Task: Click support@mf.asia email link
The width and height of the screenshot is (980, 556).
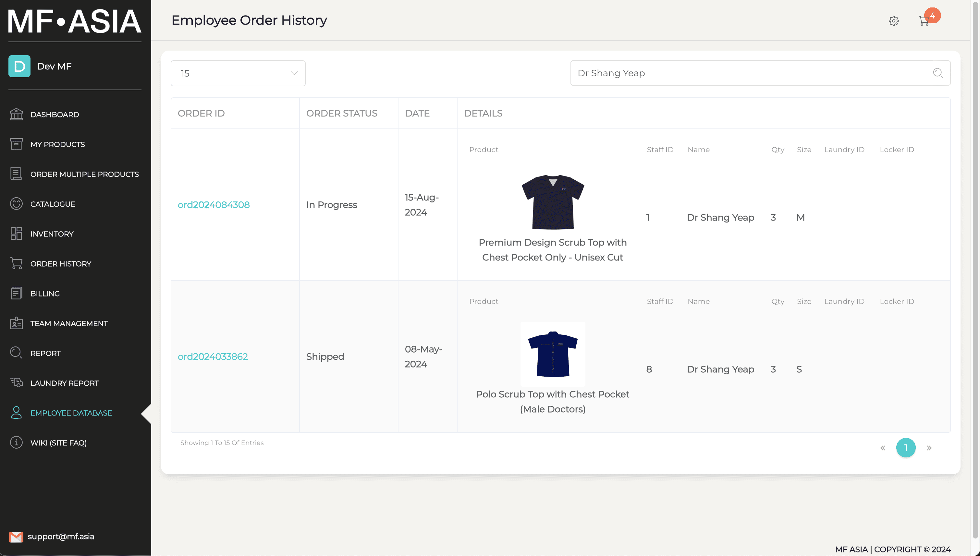Action: point(61,537)
